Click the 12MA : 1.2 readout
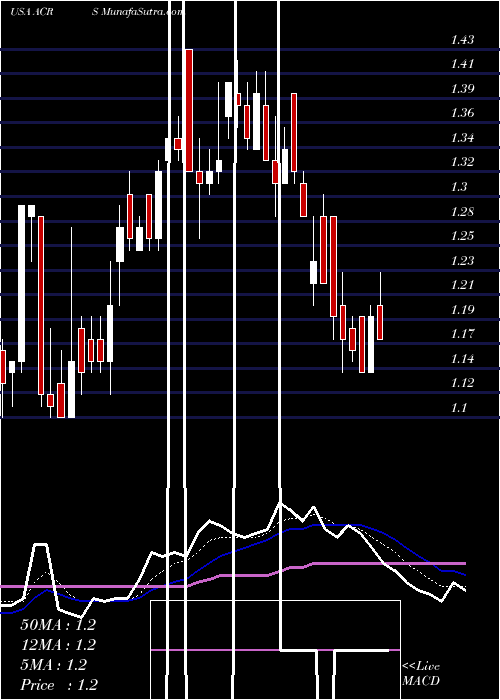Image resolution: width=500 pixels, height=700 pixels. 58,645
